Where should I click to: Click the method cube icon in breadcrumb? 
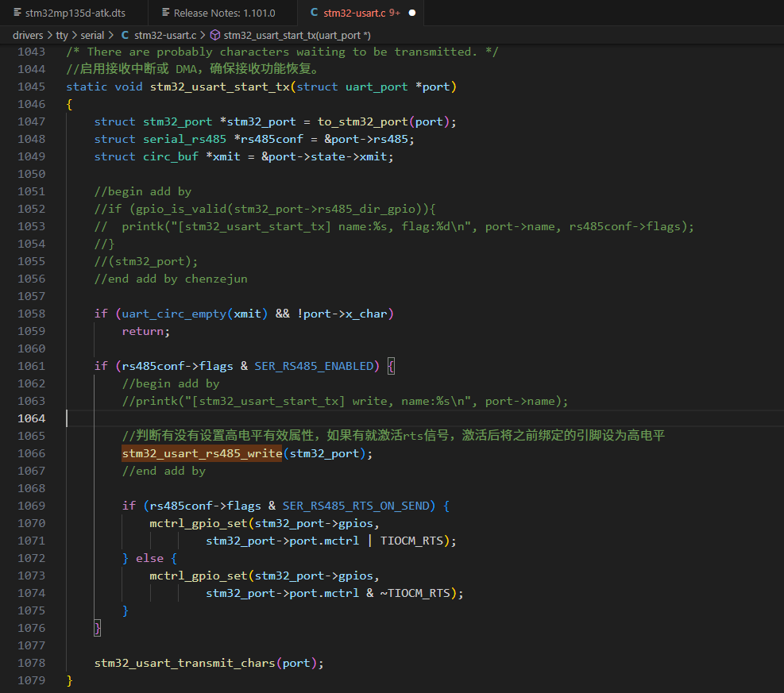point(215,35)
